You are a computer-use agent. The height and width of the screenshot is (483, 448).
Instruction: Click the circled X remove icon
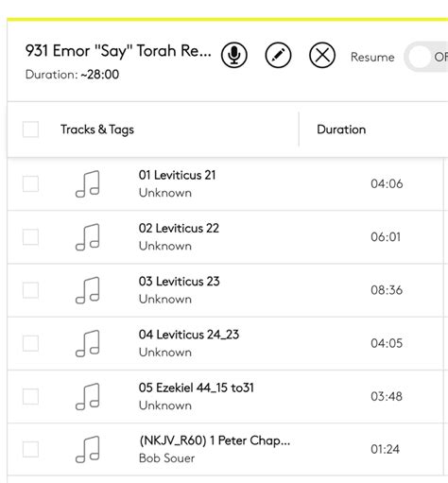click(322, 55)
